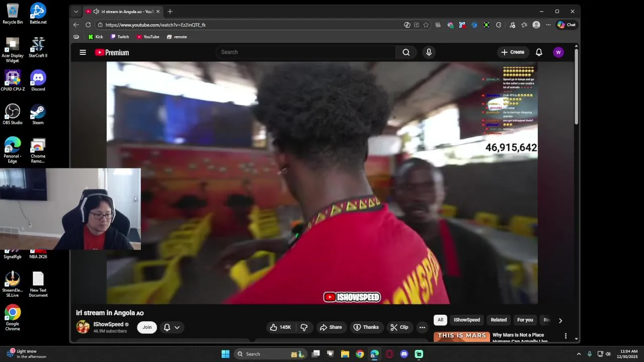Open the Twitch bookmark

pos(120,37)
